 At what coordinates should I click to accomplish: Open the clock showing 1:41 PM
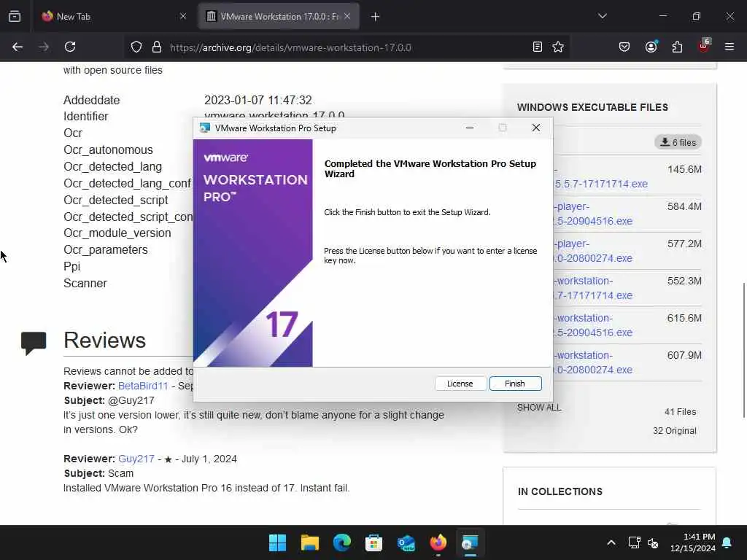pyautogui.click(x=693, y=542)
